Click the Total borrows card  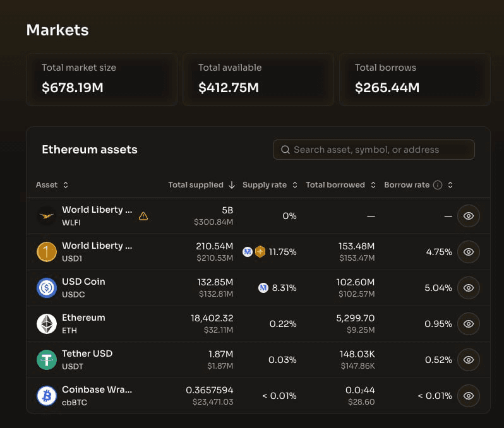pyautogui.click(x=415, y=80)
